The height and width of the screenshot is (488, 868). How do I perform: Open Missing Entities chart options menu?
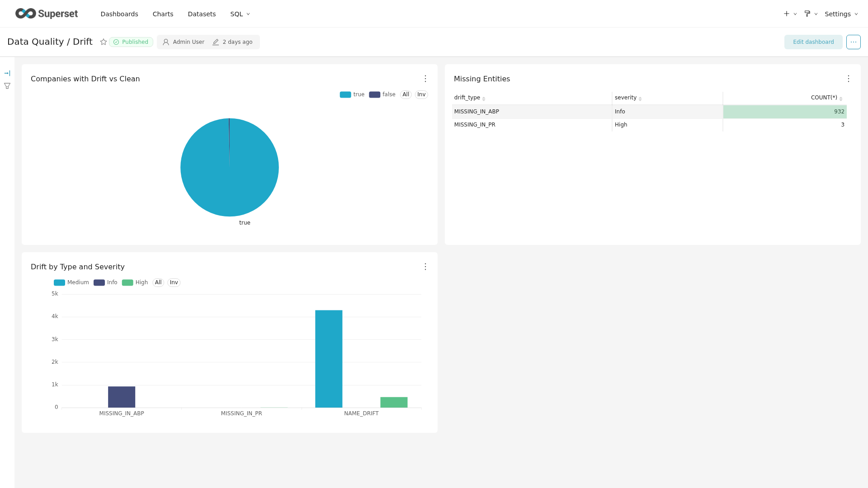point(848,79)
